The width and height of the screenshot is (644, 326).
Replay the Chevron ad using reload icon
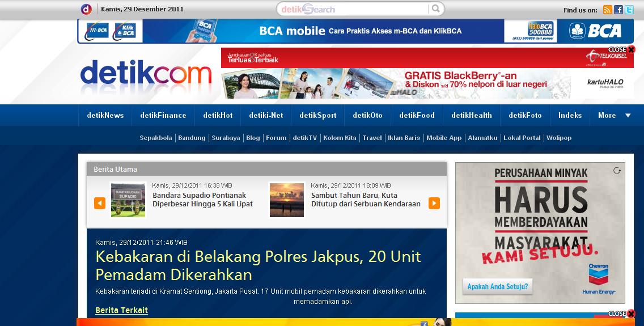[617, 171]
